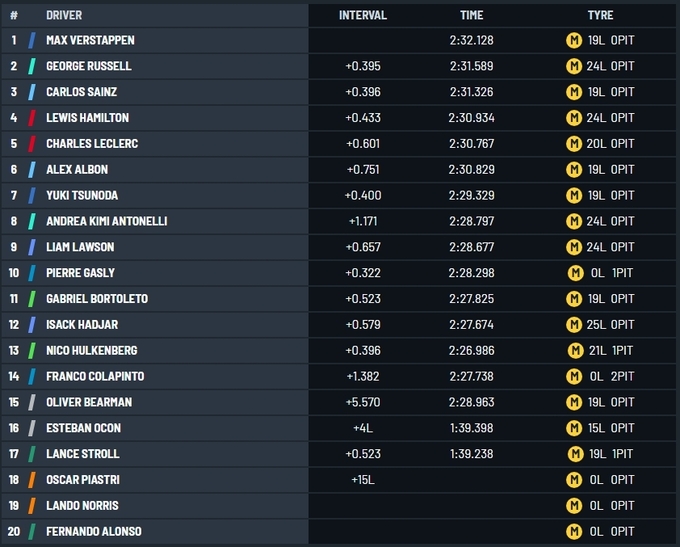Click Lando Norris's team color bar
Viewport: 680px width, 547px height.
click(x=32, y=506)
